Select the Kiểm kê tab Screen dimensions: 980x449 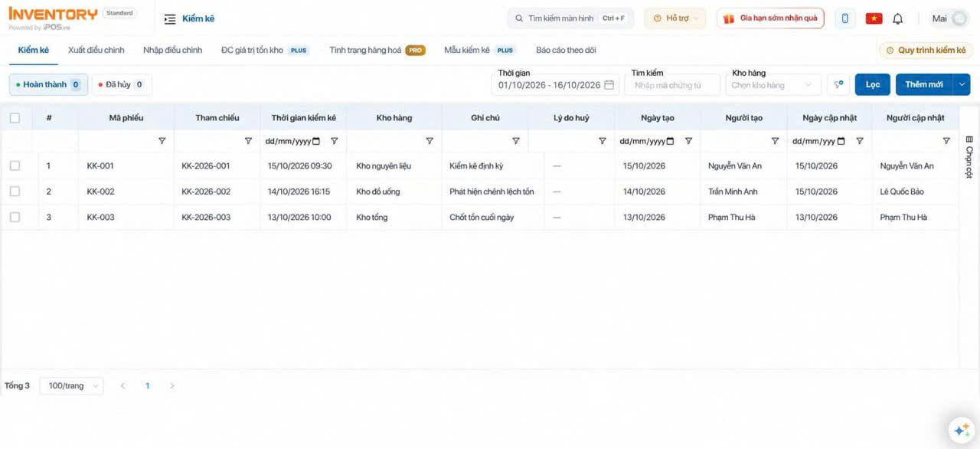34,50
